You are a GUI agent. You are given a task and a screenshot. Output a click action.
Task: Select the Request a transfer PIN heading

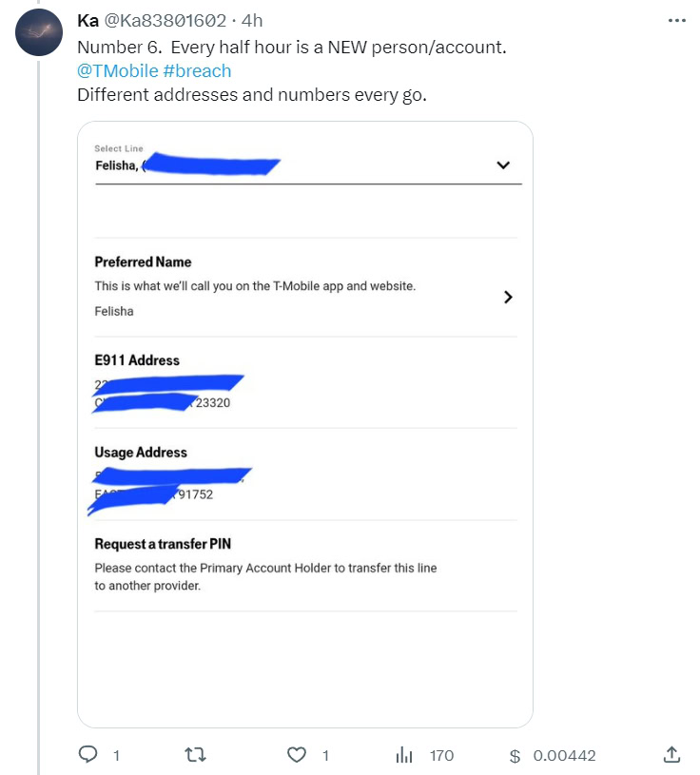point(163,544)
